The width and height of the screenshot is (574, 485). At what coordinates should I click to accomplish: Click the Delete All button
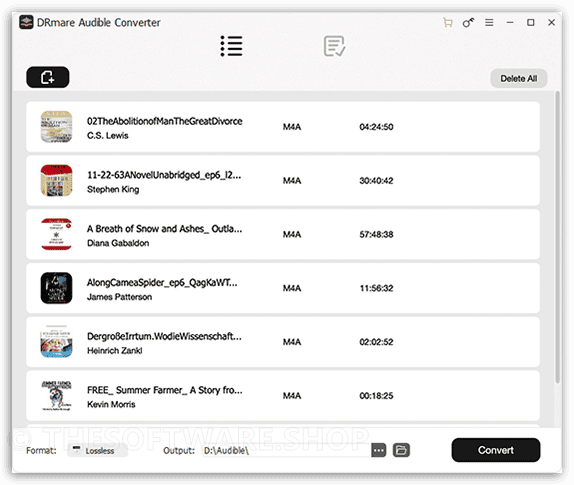[519, 78]
